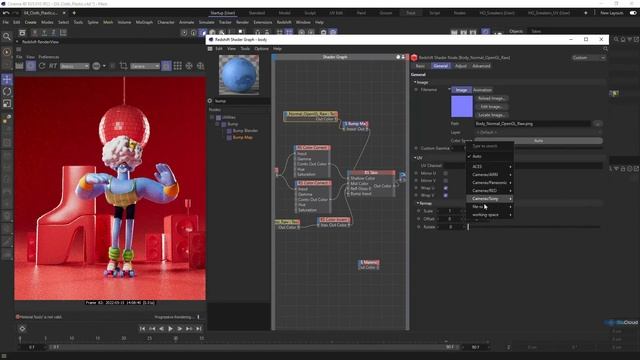Uncheck the Wrap V checkbox
640x360 pixels.
pyautogui.click(x=445, y=196)
